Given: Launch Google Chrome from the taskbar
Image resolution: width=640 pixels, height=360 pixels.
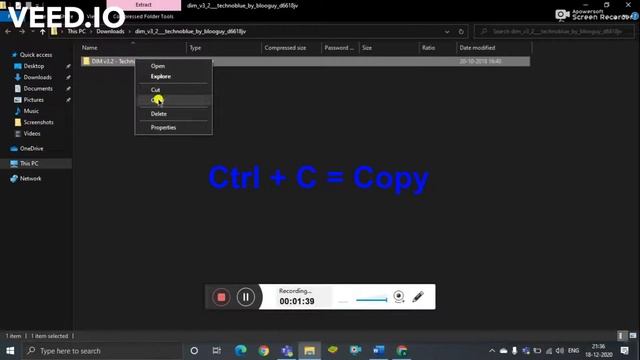Looking at the screenshot, I should click(264, 351).
